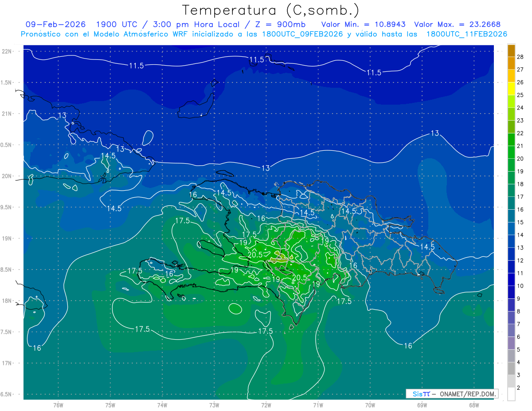Click the color scale label "9"
The width and height of the screenshot is (532, 411).
519,299
